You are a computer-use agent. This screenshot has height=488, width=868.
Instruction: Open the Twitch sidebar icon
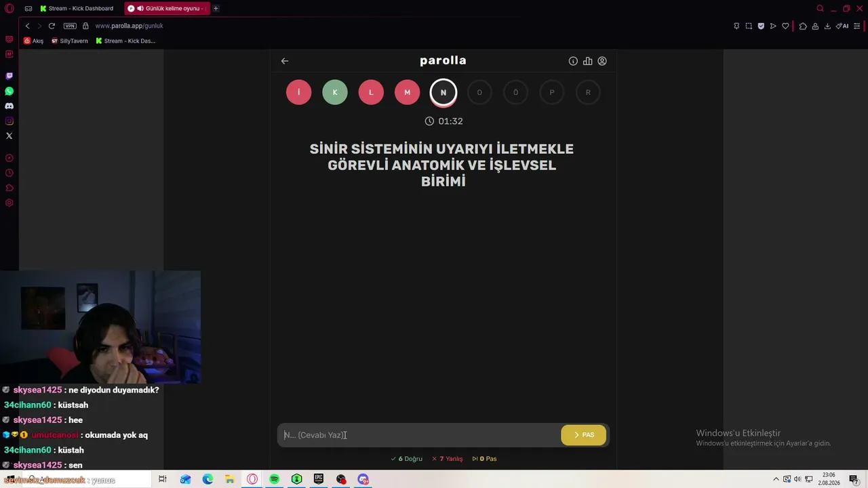tap(9, 76)
